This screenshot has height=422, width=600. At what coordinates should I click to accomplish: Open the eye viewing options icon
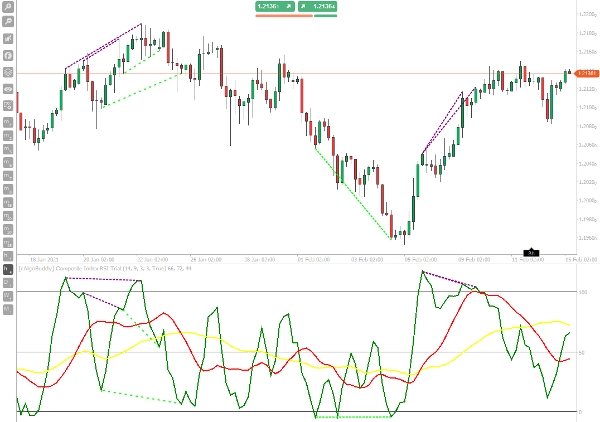8,89
